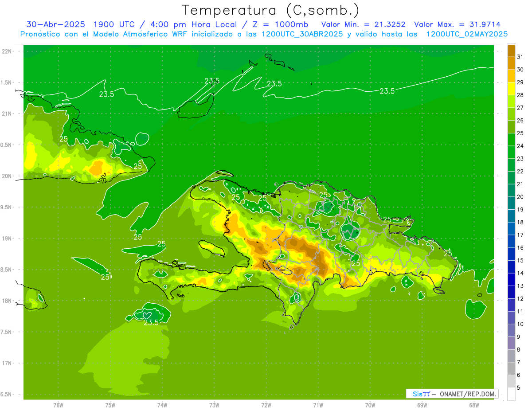Click the legend tick label '12'
The width and height of the screenshot is (532, 411).
520,299
